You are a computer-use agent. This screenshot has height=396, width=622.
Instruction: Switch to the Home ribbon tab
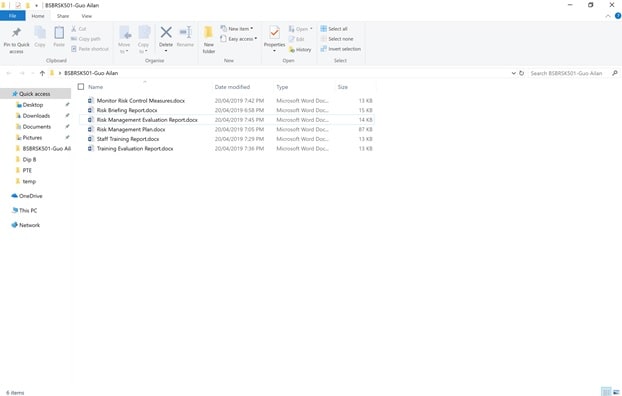tap(38, 16)
